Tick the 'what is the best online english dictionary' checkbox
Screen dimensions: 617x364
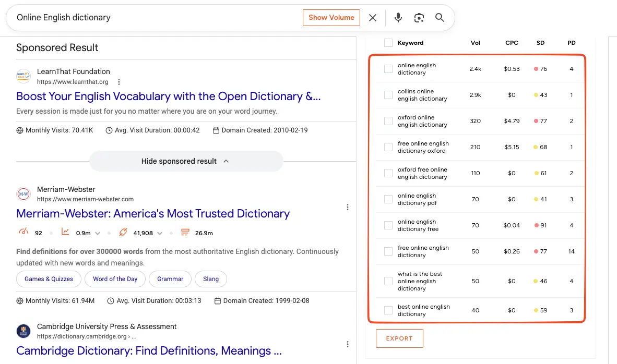388,281
